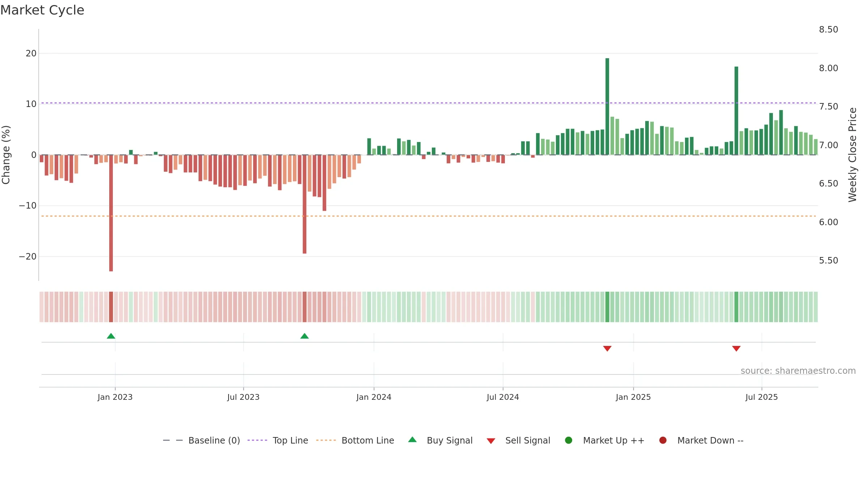Click the 6.00 price axis tick

click(x=829, y=222)
